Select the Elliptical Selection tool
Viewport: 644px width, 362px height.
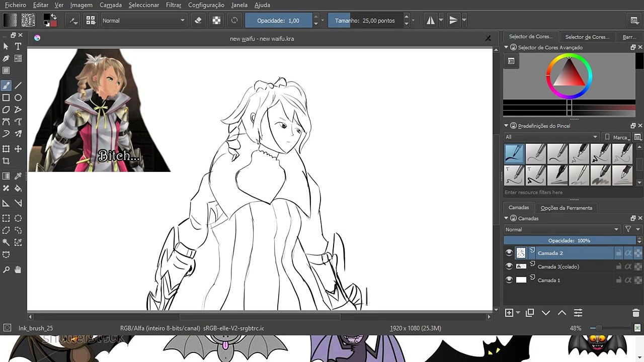(18, 218)
